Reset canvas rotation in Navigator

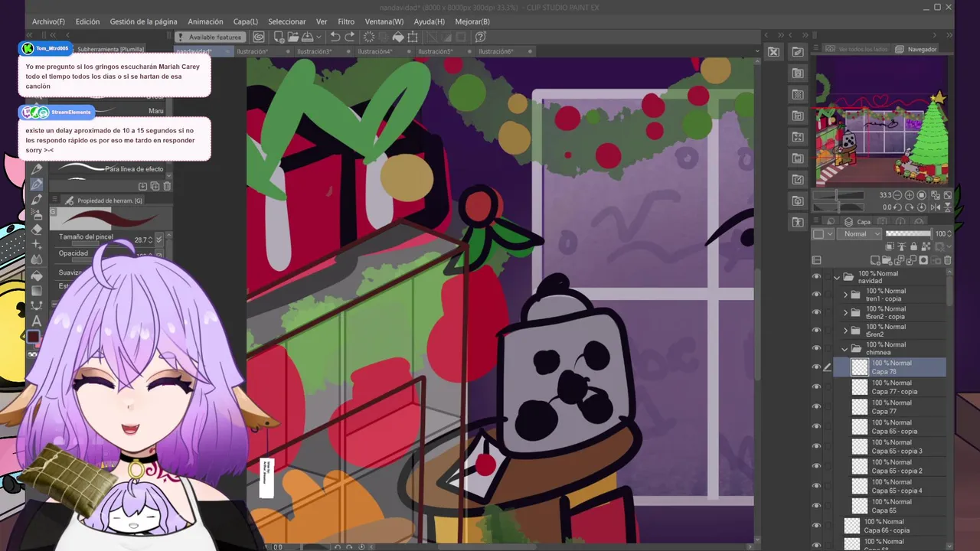click(x=922, y=207)
